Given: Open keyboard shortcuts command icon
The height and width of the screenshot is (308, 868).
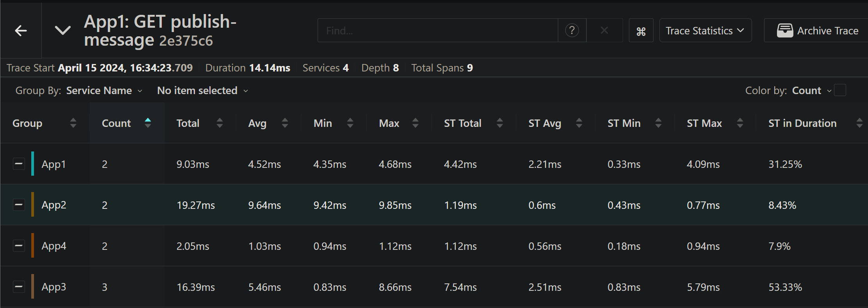Looking at the screenshot, I should [x=641, y=31].
